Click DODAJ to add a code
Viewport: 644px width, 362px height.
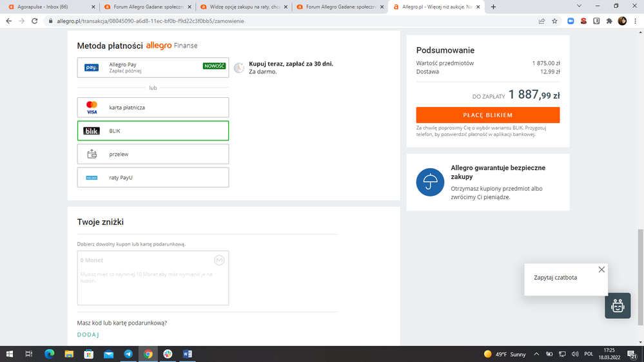click(88, 334)
